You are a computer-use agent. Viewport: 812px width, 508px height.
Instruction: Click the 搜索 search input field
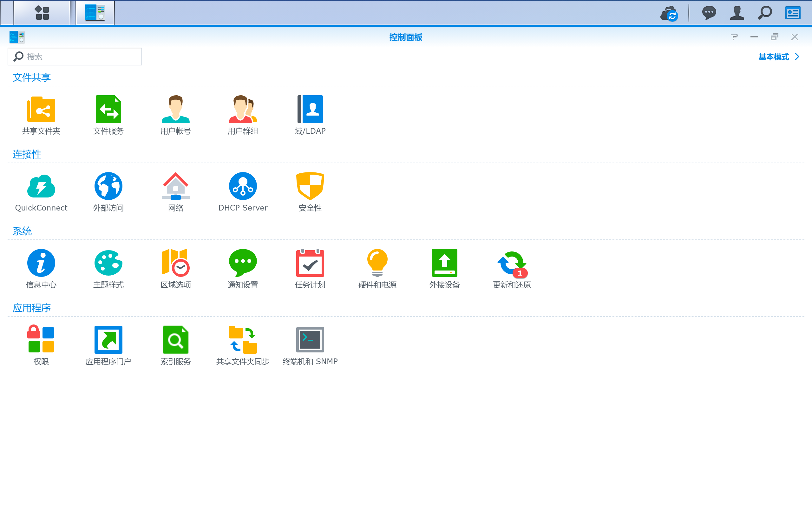pyautogui.click(x=75, y=57)
